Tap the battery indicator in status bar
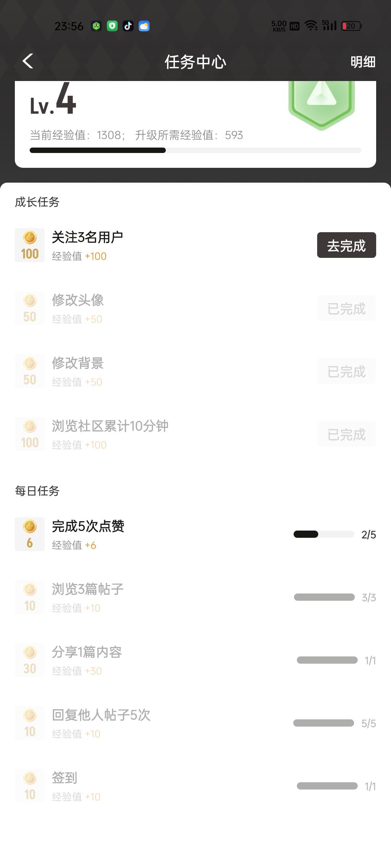This screenshot has height=868, width=391. pyautogui.click(x=351, y=26)
